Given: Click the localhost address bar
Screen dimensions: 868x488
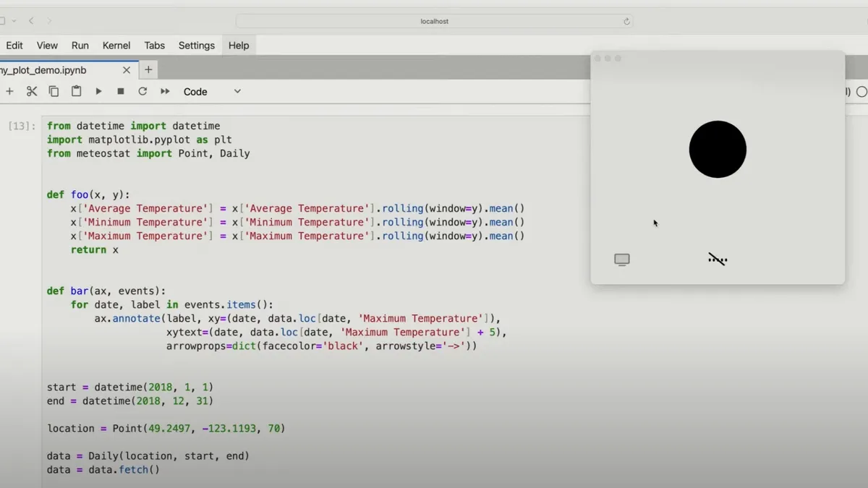Looking at the screenshot, I should 434,22.
